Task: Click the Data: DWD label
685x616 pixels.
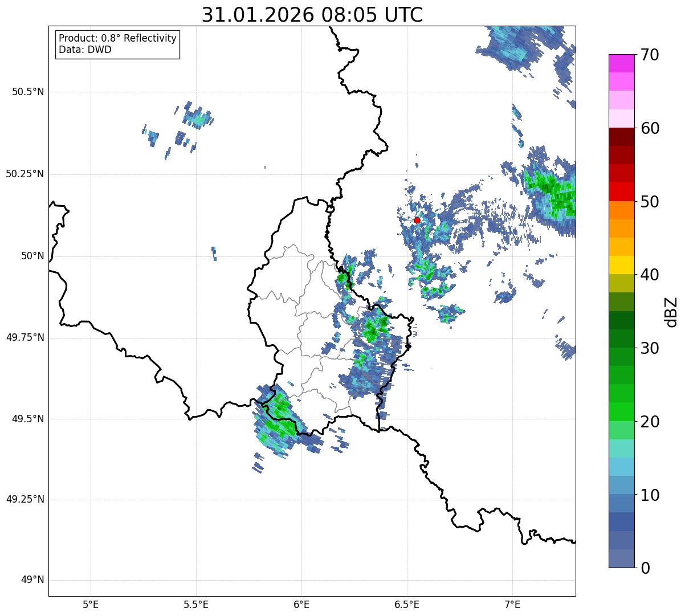Action: point(85,50)
